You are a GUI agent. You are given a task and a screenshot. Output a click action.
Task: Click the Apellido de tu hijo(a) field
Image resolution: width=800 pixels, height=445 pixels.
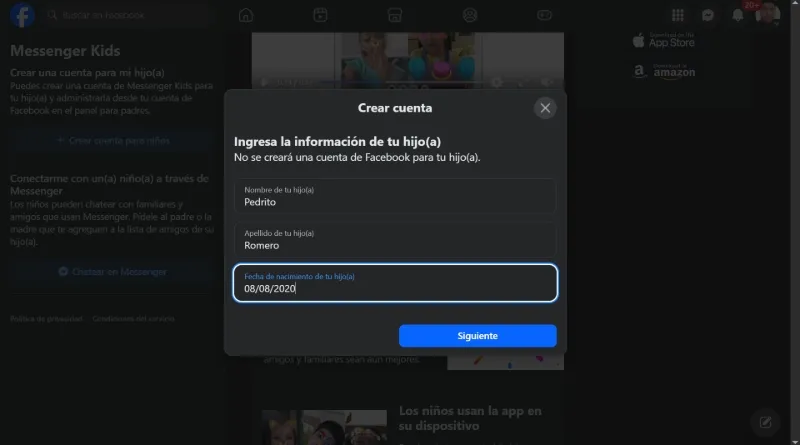coord(395,239)
